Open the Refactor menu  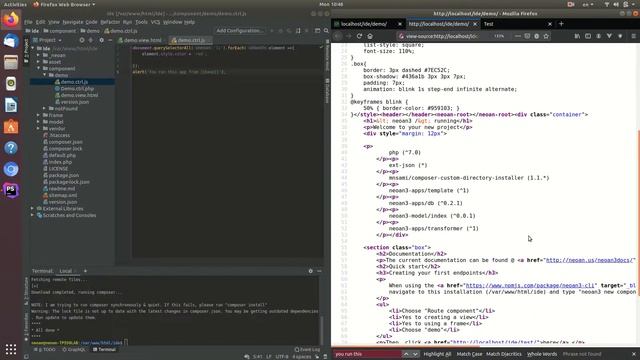click(110, 22)
